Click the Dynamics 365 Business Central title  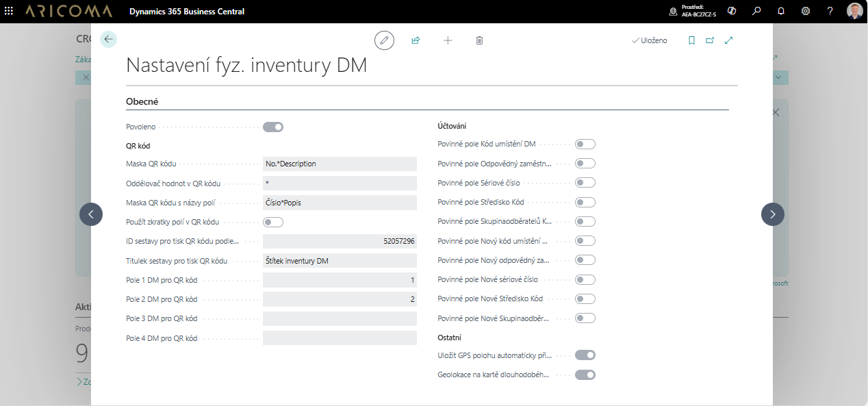pos(187,12)
